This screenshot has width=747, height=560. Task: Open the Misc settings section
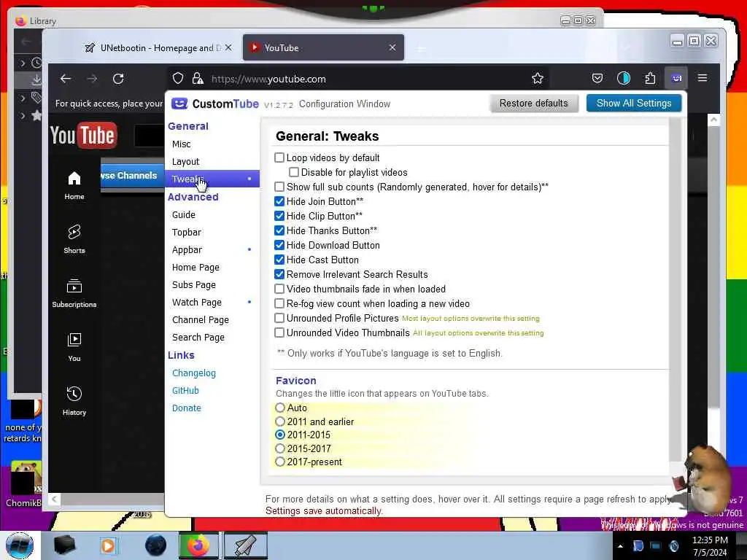click(212, 144)
